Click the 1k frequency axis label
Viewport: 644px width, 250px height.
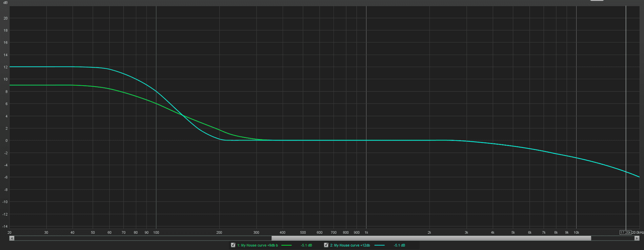click(366, 232)
